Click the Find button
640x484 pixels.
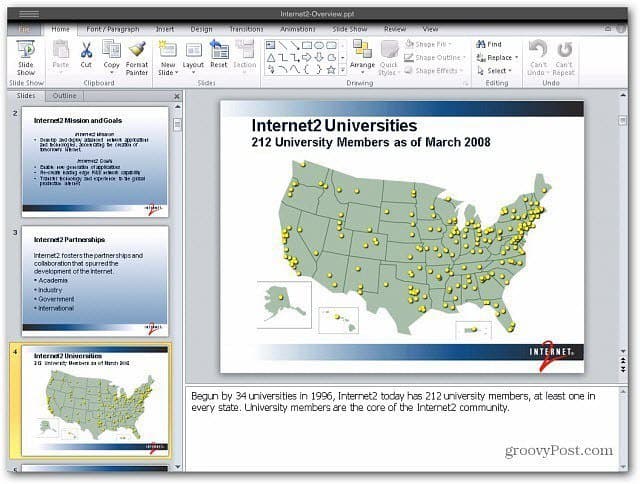489,44
